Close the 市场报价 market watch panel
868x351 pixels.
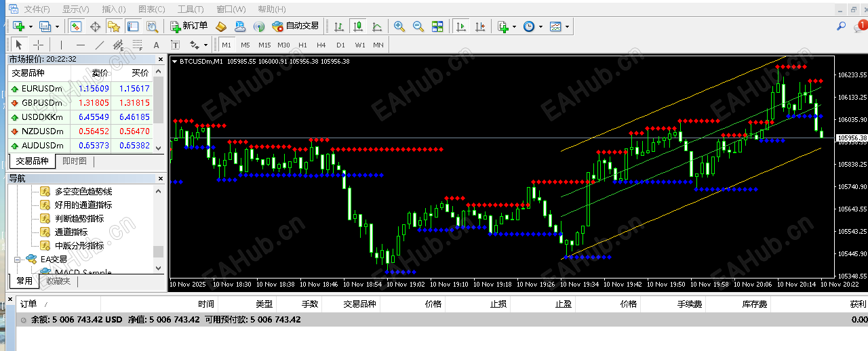(160, 60)
